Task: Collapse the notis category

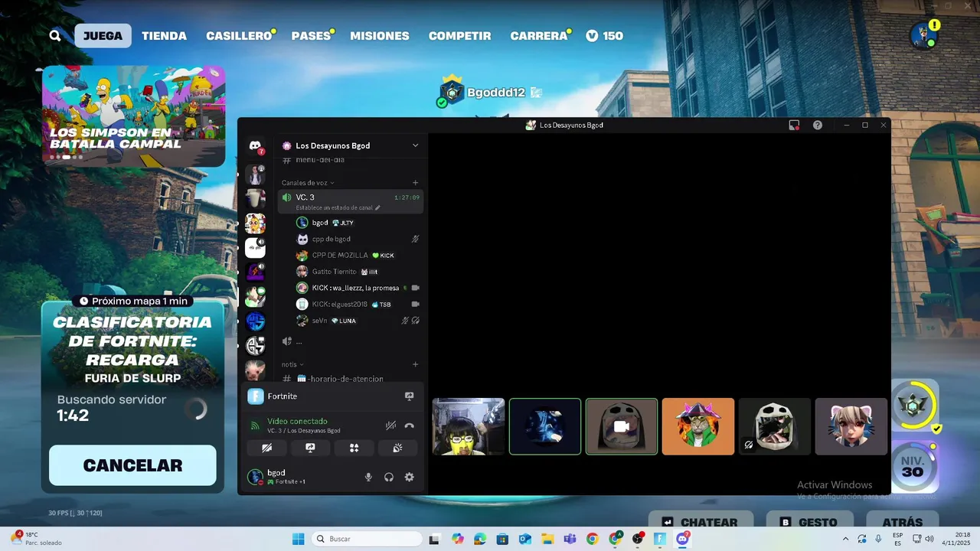Action: tap(292, 364)
